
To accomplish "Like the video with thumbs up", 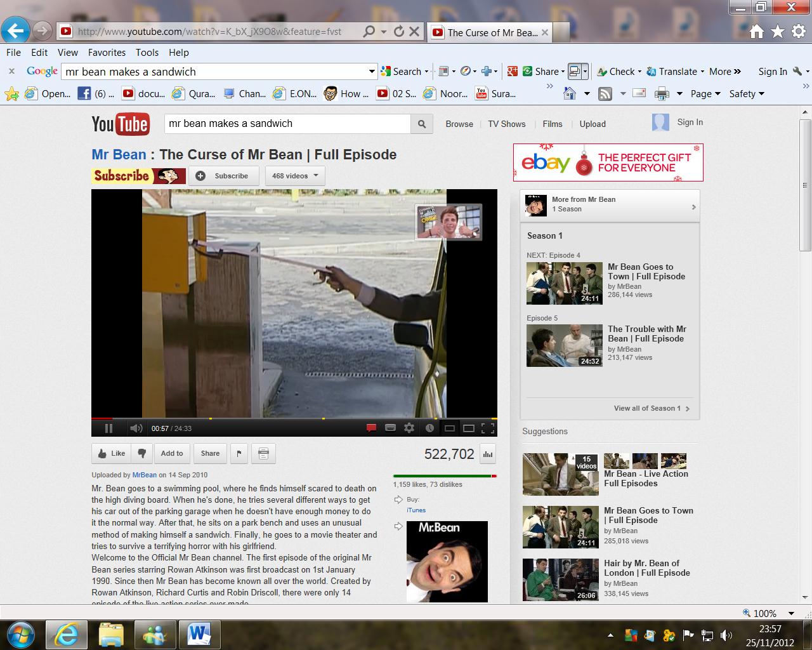I will tap(111, 453).
